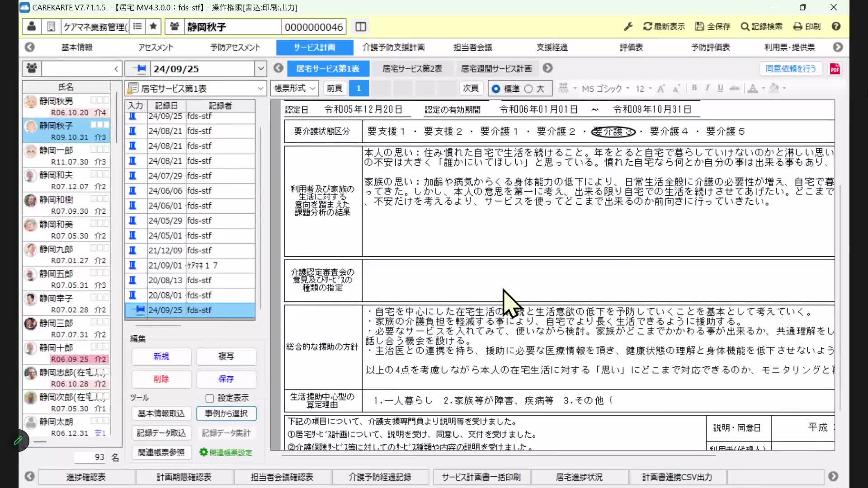Open 進捗確認表 bottom button
Screen dimensions: 868x488
point(86,477)
